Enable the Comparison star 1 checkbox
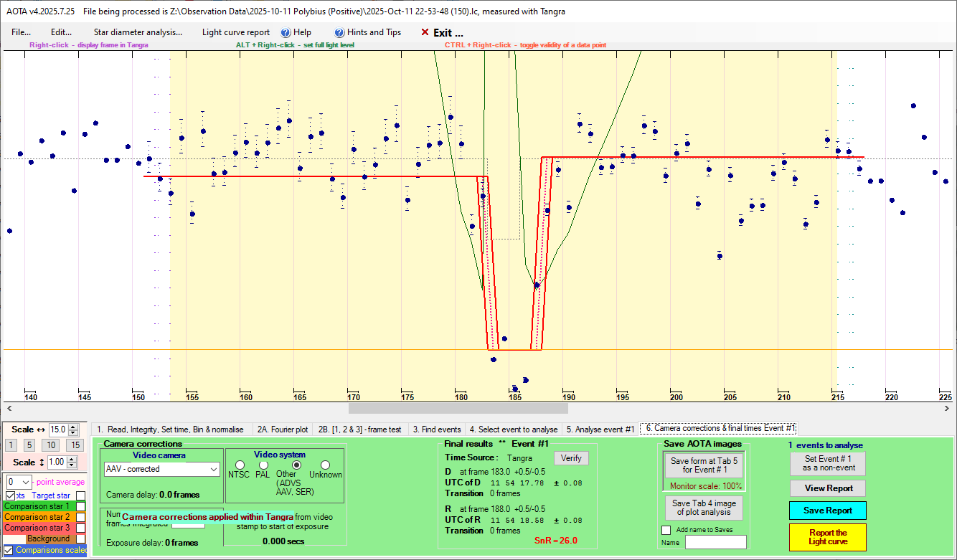The image size is (957, 560). click(81, 506)
